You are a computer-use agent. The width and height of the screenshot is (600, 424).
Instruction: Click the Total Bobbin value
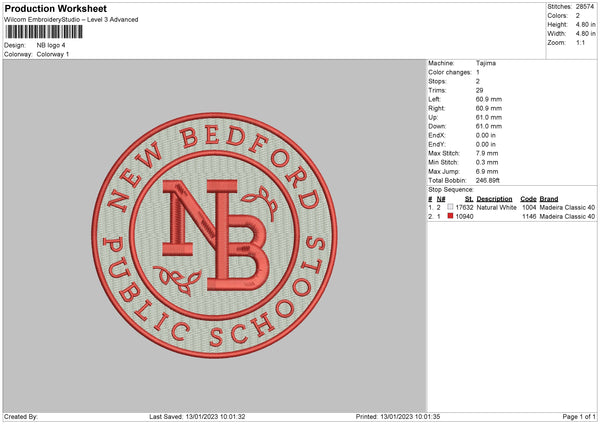[x=488, y=181]
